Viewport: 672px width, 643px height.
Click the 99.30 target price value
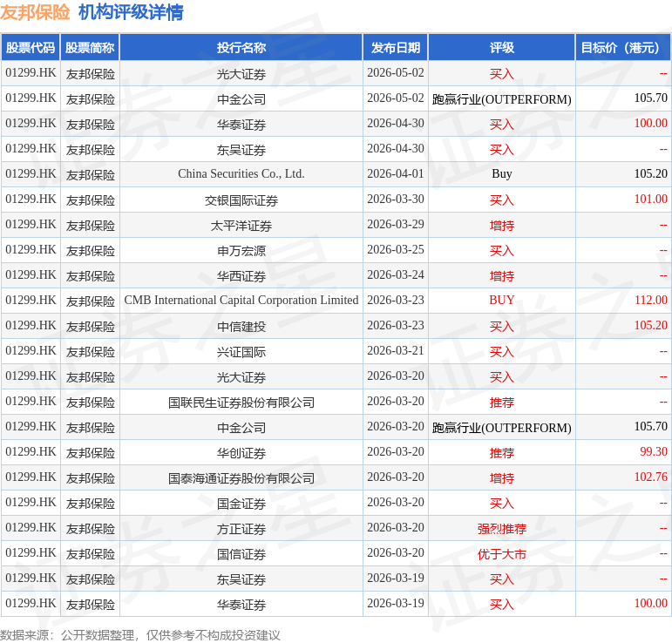(x=653, y=451)
